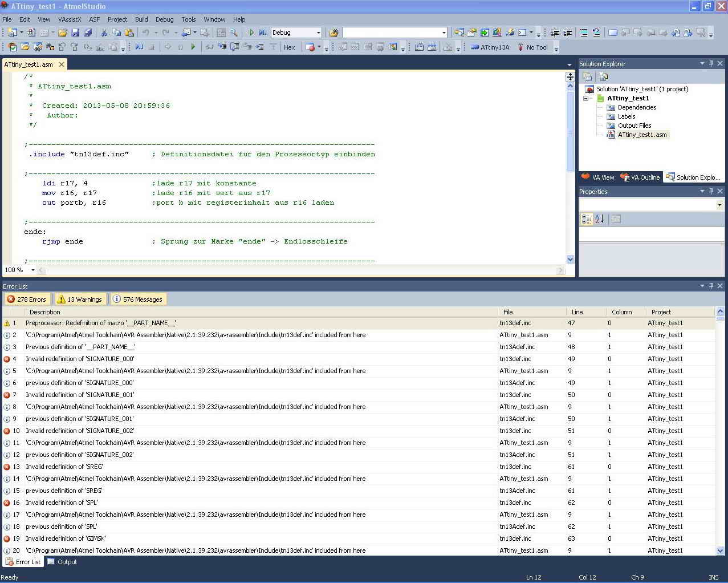The width and height of the screenshot is (728, 583).
Task: Click the editor vertical scrollbar thumb
Action: pyautogui.click(x=570, y=131)
